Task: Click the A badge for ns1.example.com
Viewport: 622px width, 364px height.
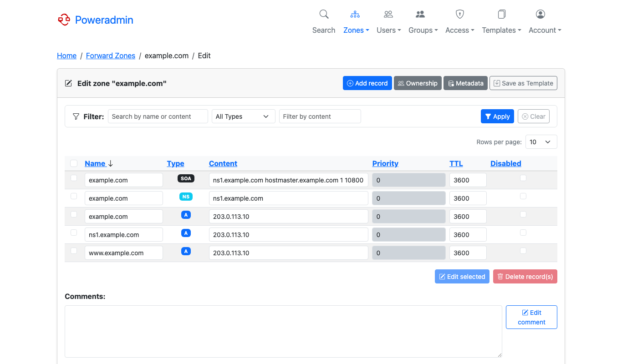Action: tap(186, 233)
